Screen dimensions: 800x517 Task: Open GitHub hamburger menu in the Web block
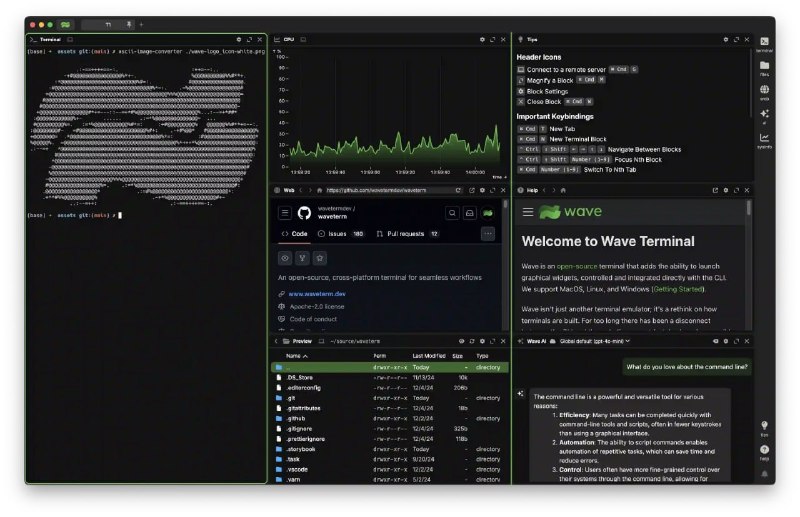(x=285, y=213)
